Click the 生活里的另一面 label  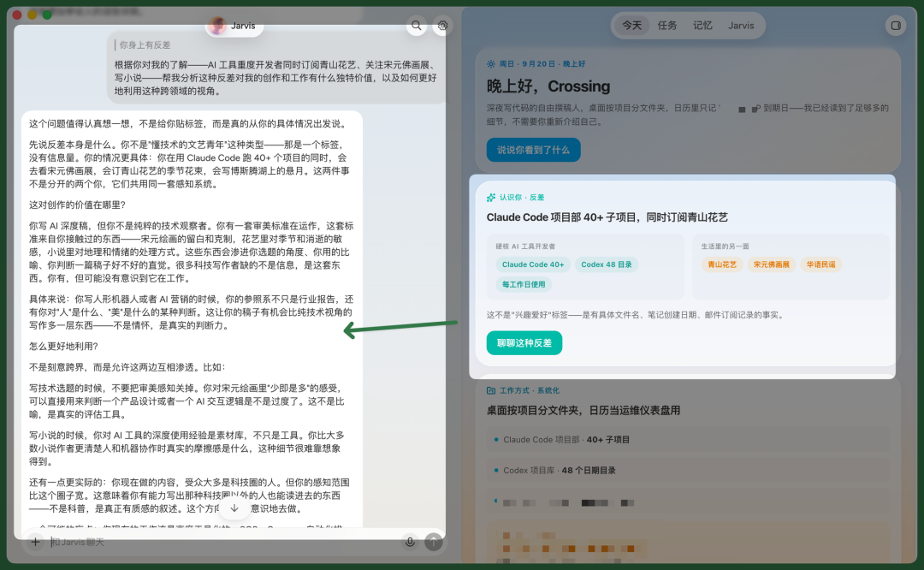725,246
